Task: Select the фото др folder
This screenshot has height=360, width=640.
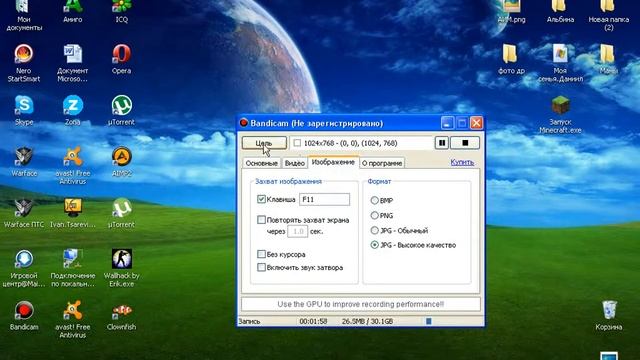Action: pos(511,54)
